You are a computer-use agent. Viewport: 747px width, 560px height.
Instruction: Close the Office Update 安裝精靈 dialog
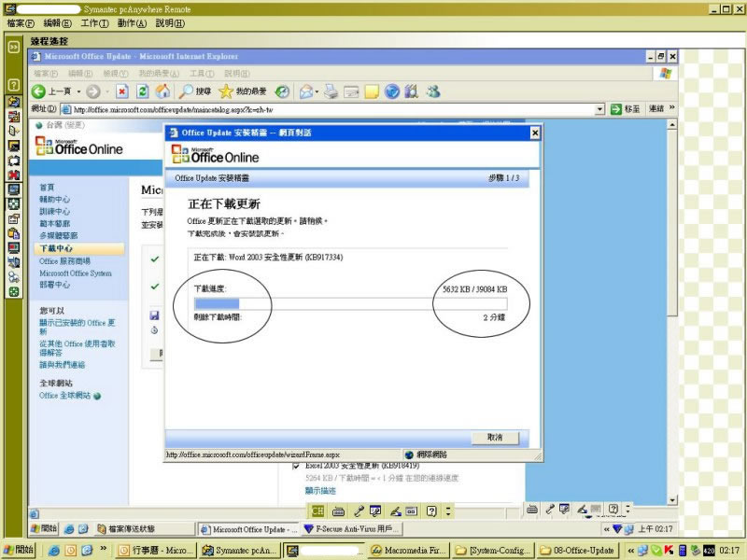click(535, 133)
